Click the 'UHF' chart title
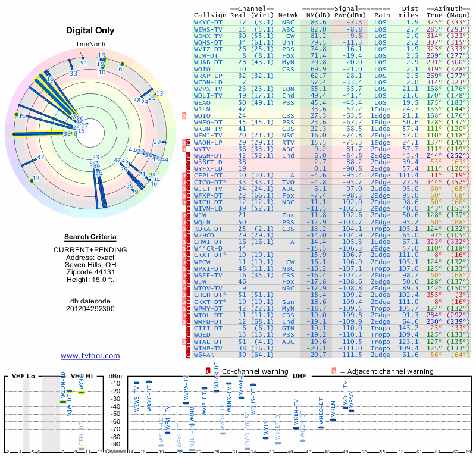 [x=299, y=376]
